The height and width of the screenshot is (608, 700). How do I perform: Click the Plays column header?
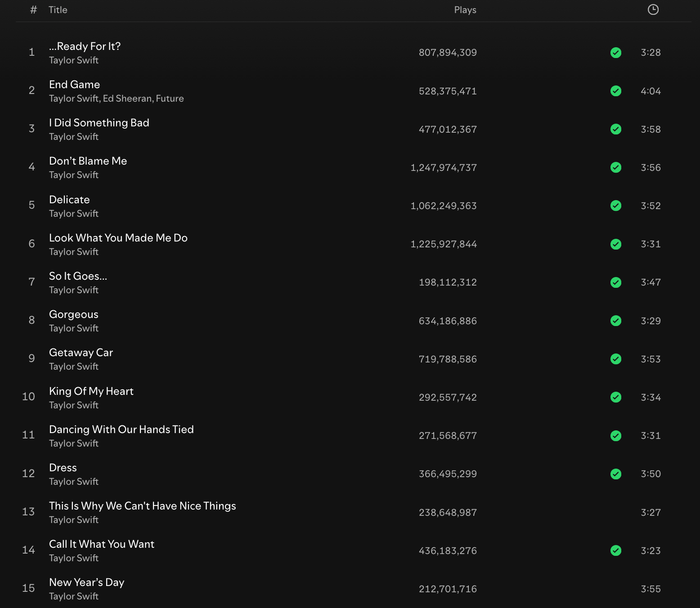[x=465, y=10]
